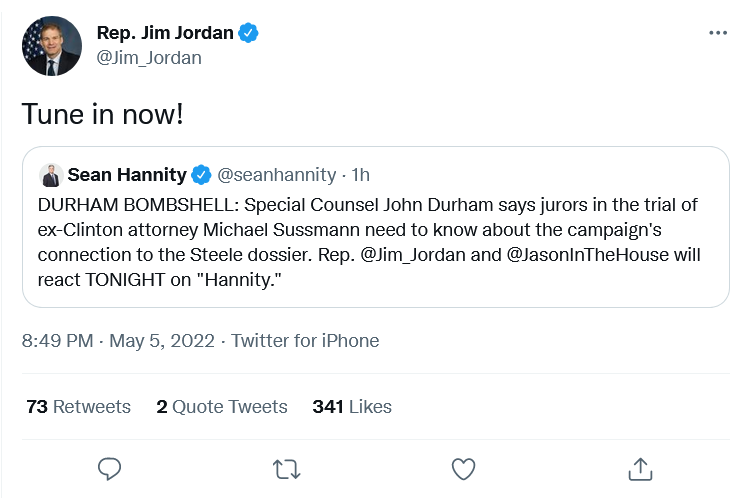The height and width of the screenshot is (498, 748).
Task: Click Jim Jordan's verified badge
Action: pyautogui.click(x=249, y=33)
